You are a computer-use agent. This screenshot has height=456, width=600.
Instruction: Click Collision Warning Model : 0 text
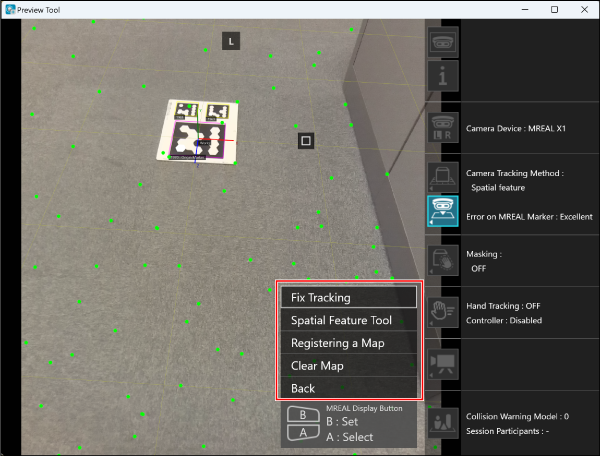[x=517, y=417]
